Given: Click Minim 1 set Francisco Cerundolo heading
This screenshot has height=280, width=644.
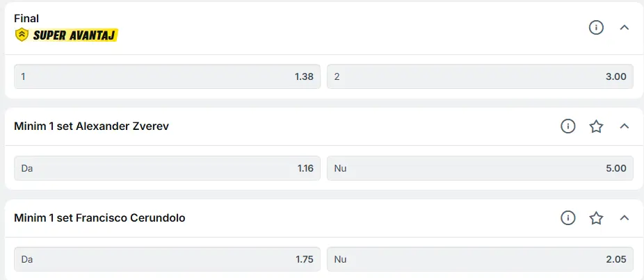Looking at the screenshot, I should [99, 218].
